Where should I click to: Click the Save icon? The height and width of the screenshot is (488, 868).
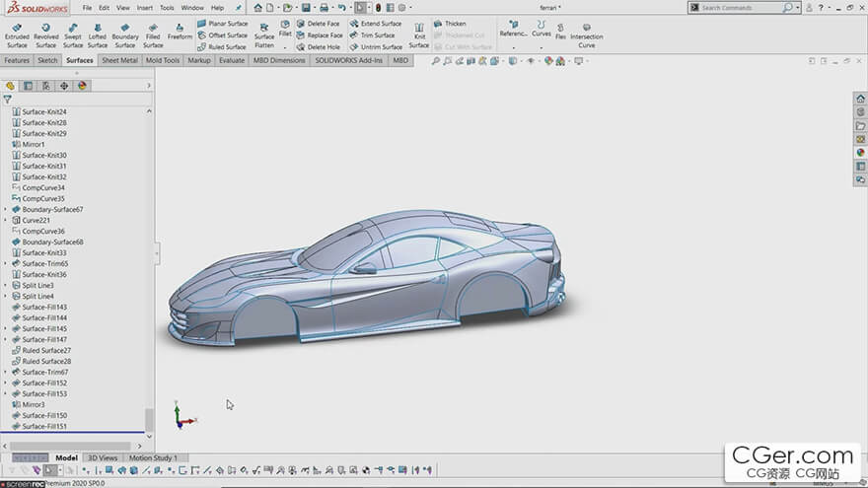[x=306, y=8]
